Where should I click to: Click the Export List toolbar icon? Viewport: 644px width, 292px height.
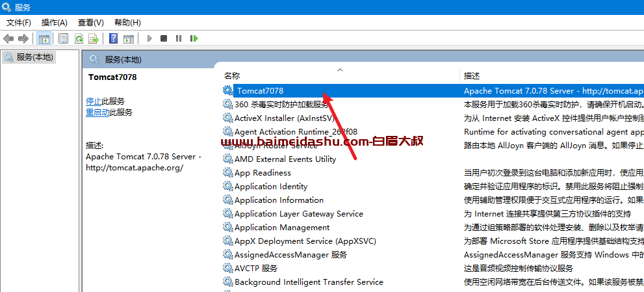(x=94, y=38)
